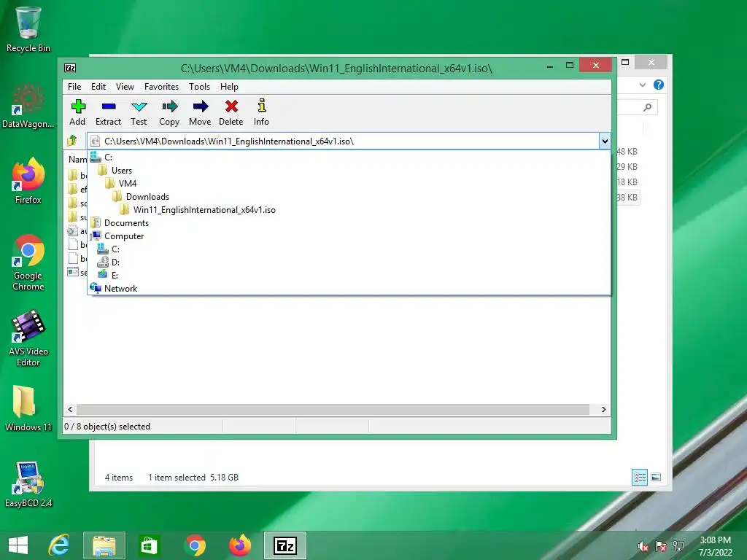Open Firefox from taskbar
747x560 pixels.
click(x=240, y=545)
